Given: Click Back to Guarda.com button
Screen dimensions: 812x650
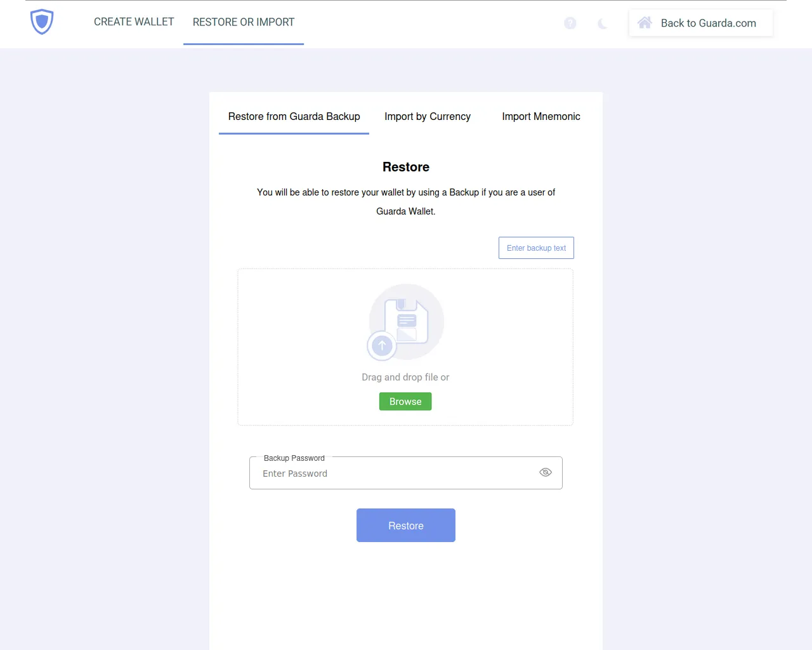Looking at the screenshot, I should point(701,23).
